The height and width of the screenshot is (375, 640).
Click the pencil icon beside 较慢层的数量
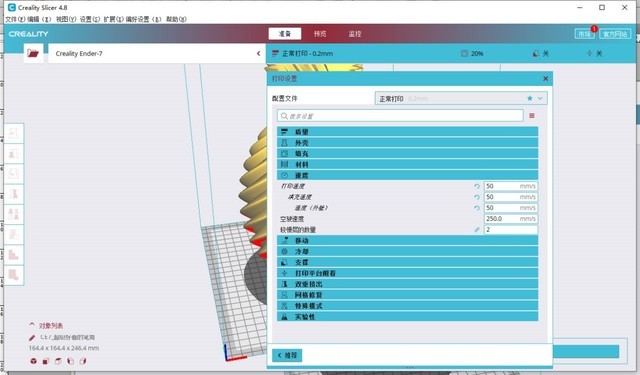(477, 230)
